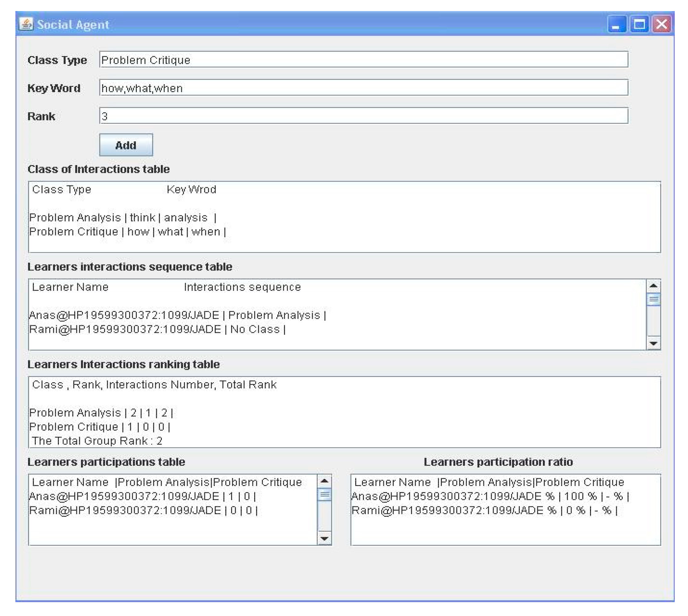Maximize the Social Agent window
This screenshot has width=688, height=616.
[639, 24]
